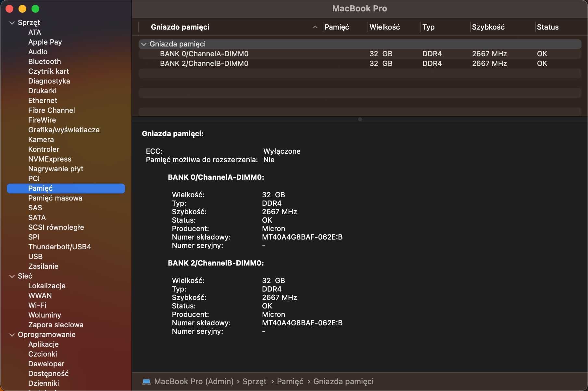The width and height of the screenshot is (588, 391).
Task: Select the highlighted Pamięć sidebar item
Action: pyautogui.click(x=66, y=189)
